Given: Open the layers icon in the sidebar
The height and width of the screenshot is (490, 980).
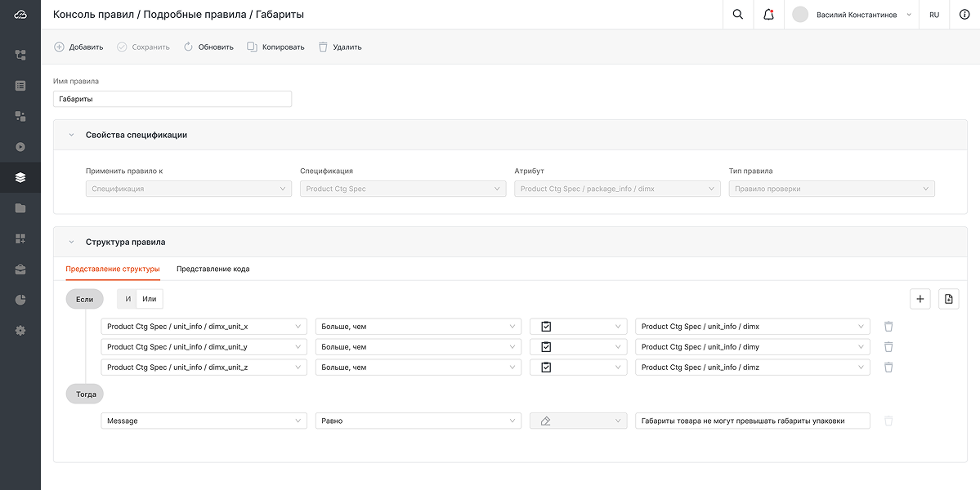Looking at the screenshot, I should pyautogui.click(x=20, y=177).
